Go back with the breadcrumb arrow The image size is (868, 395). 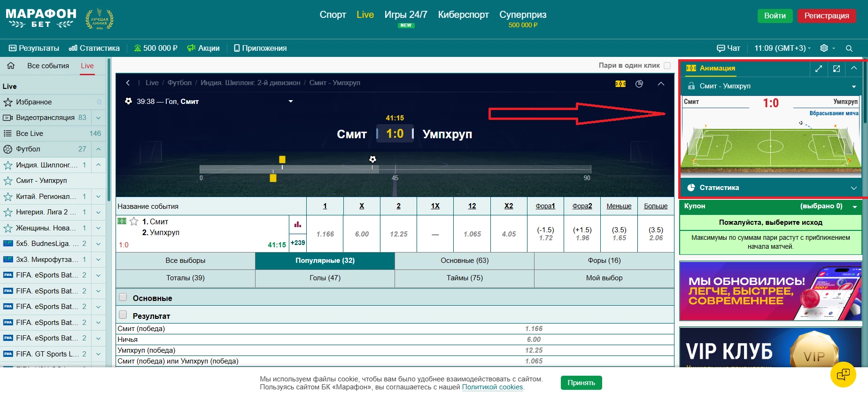(x=128, y=83)
